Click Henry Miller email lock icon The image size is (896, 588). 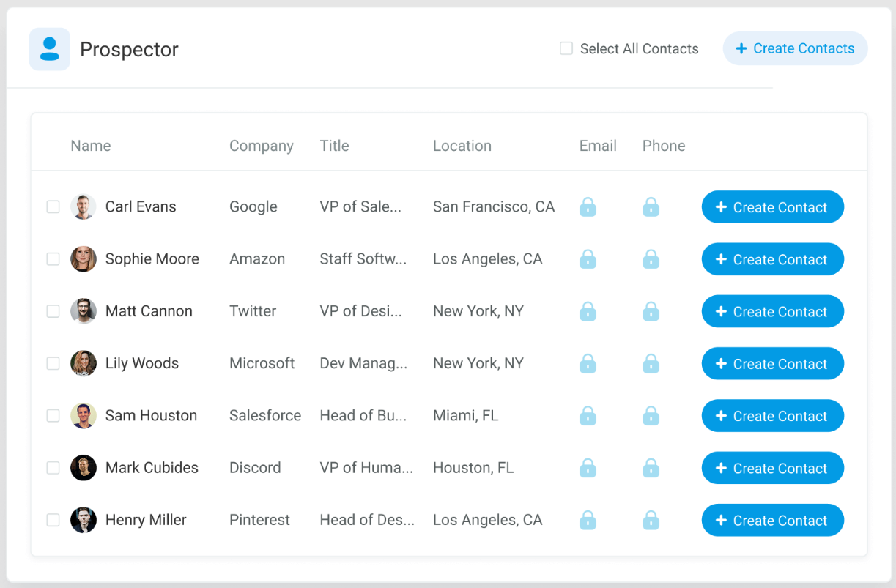(588, 520)
